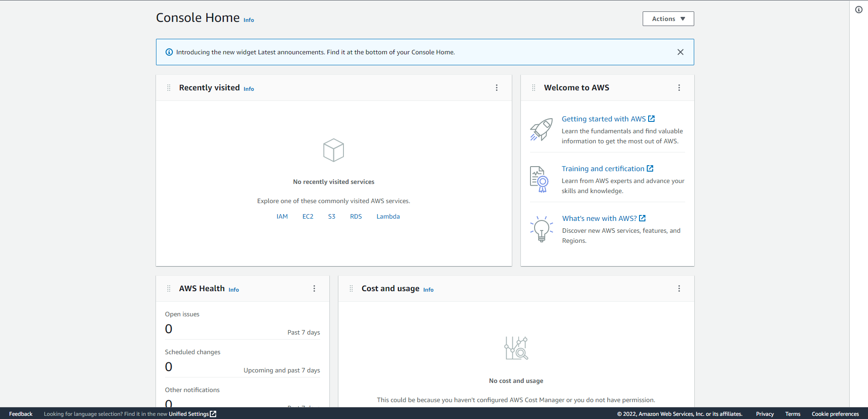Click 'Upcoming and past 7 days' text
868x419 pixels.
[282, 370]
